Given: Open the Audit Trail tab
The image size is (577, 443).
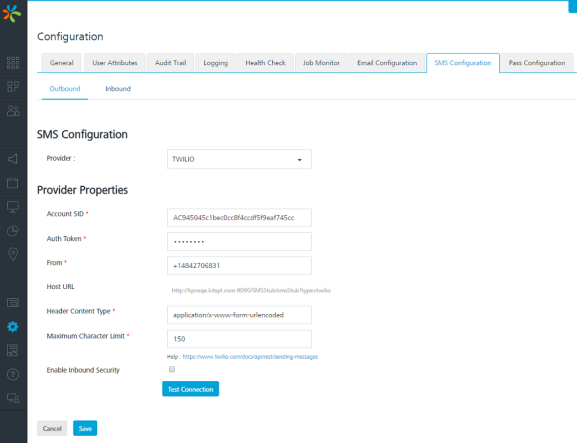Looking at the screenshot, I should [x=170, y=63].
